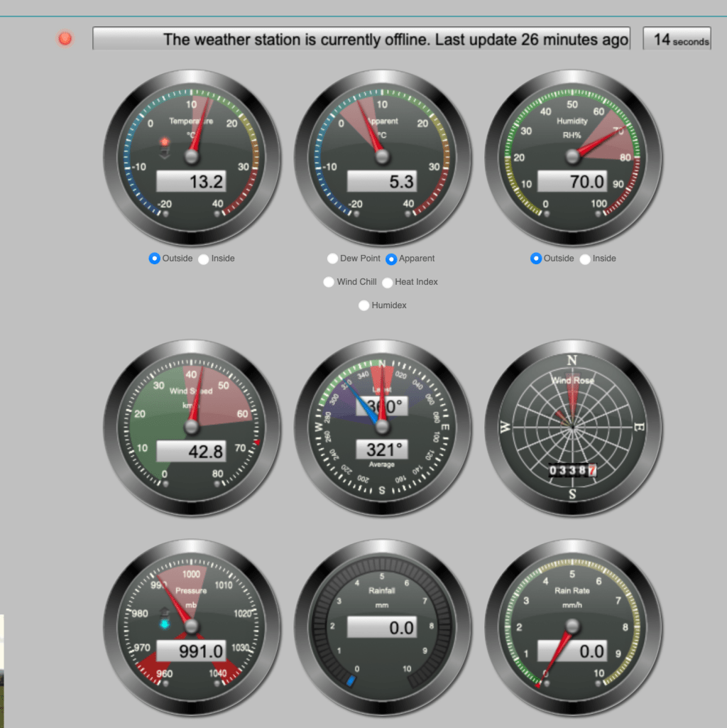Click the Wind Speed gauge

coord(192,427)
